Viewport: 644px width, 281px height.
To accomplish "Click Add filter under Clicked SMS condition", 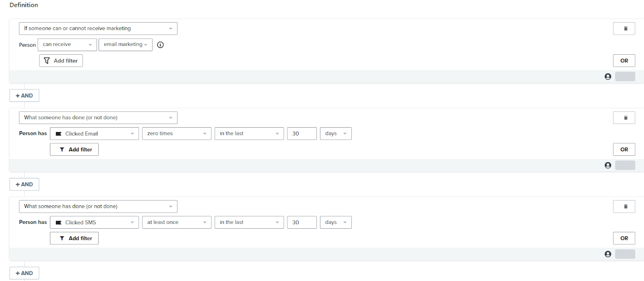I will (74, 238).
